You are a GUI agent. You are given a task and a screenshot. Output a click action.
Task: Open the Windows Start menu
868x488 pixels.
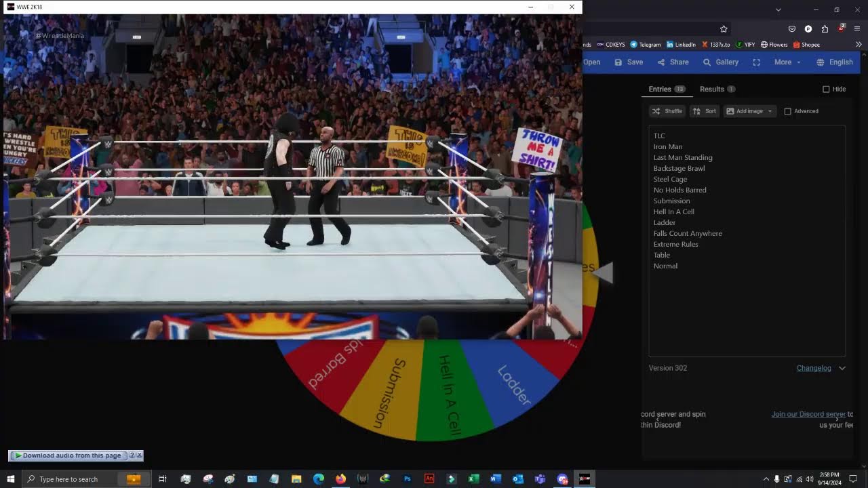tap(11, 479)
